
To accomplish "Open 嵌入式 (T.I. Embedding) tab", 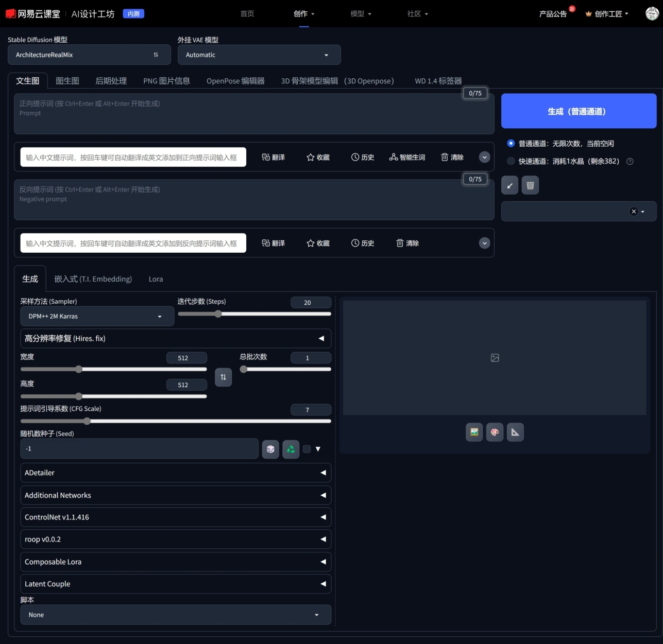I will tap(93, 279).
